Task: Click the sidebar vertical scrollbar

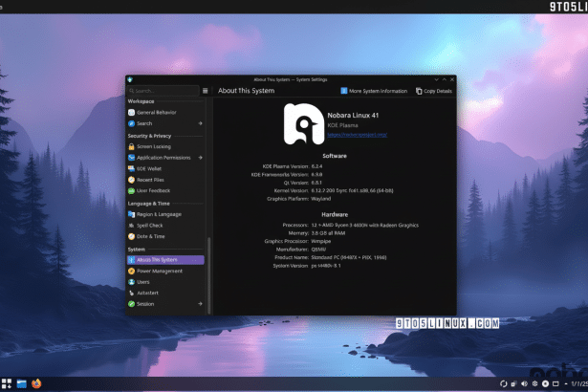Action: [208, 275]
